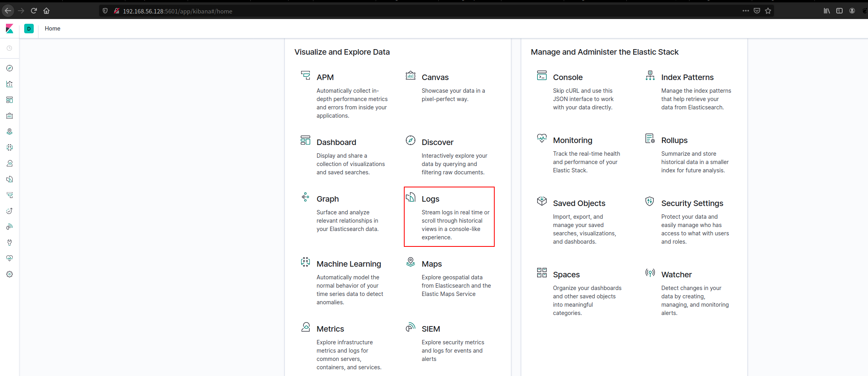
Task: Reload the page in the browser
Action: click(x=34, y=11)
